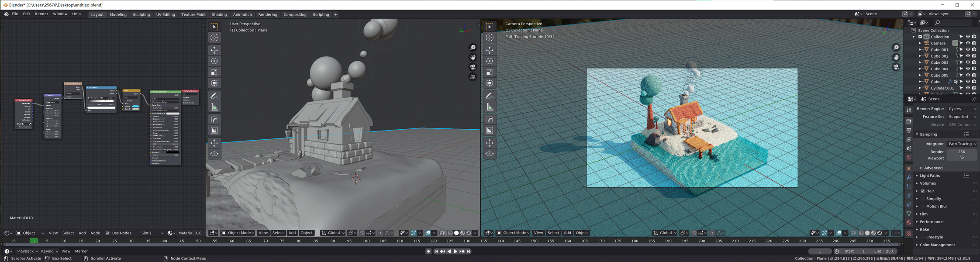Disable Cube.002 in renders camera icon
Viewport: 980px width, 262px height.
(974, 56)
